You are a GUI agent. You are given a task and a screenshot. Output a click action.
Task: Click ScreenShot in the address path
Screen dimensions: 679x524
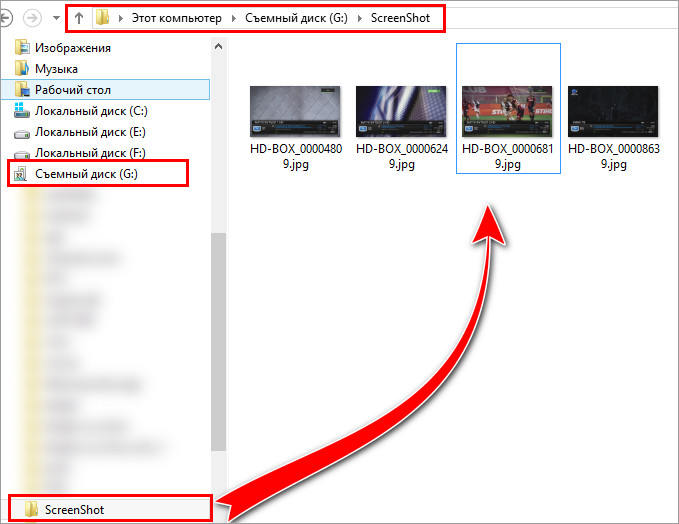[x=400, y=18]
